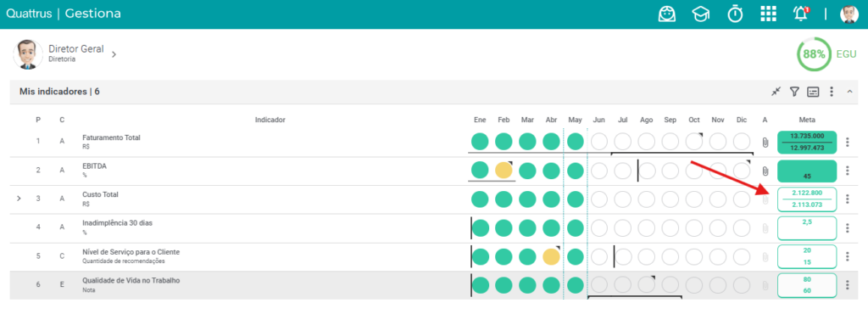Image resolution: width=868 pixels, height=314 pixels.
Task: Select empty Dic circle for EBITDA
Action: [742, 171]
